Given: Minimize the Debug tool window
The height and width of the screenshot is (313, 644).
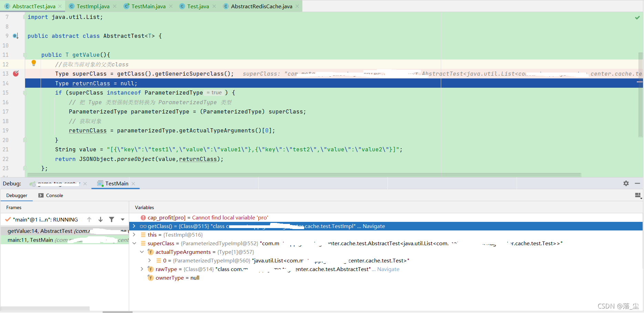Looking at the screenshot, I should click(x=637, y=183).
